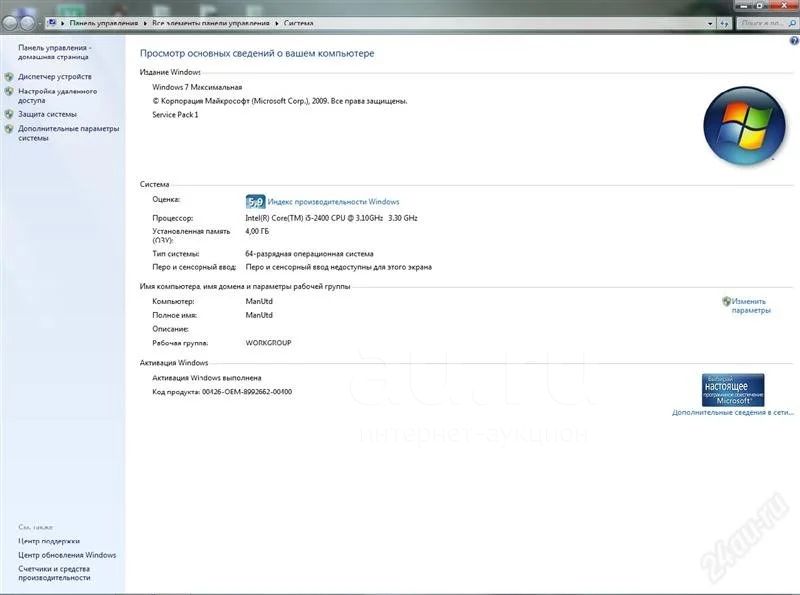Viewport: 800px width, 595px height.
Task: Click 64-разрядная операционная система text
Action: pos(309,254)
